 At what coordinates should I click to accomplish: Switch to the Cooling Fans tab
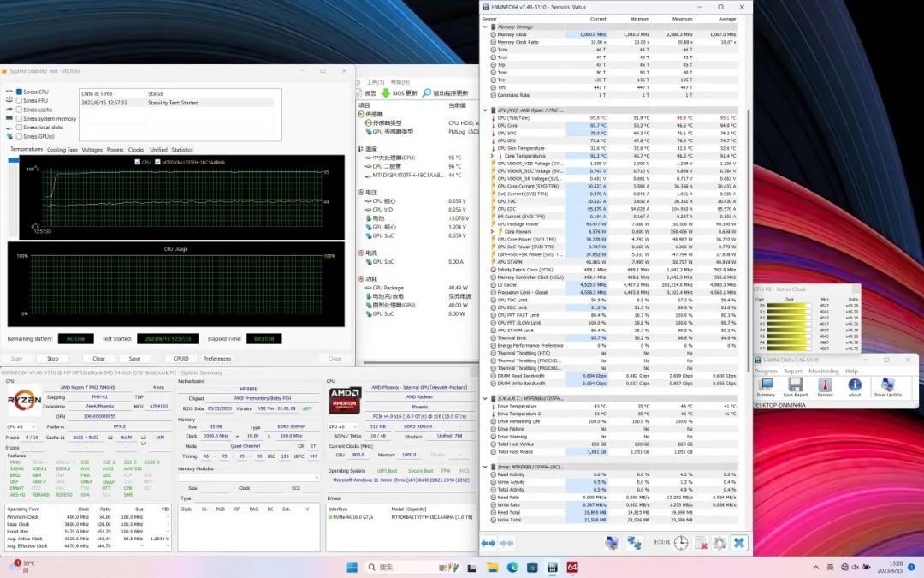pos(62,150)
